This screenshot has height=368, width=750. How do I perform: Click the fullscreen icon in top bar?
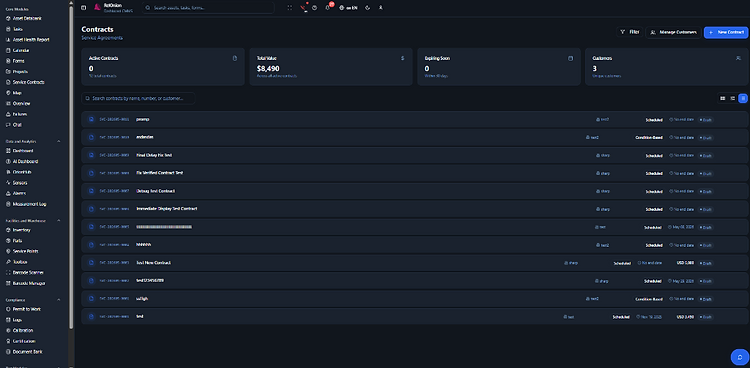click(x=290, y=8)
